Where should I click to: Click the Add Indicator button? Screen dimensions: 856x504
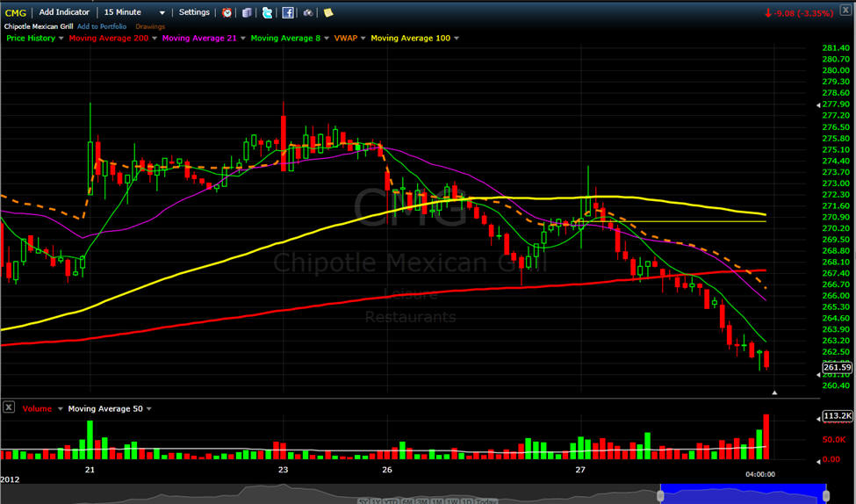tap(64, 12)
